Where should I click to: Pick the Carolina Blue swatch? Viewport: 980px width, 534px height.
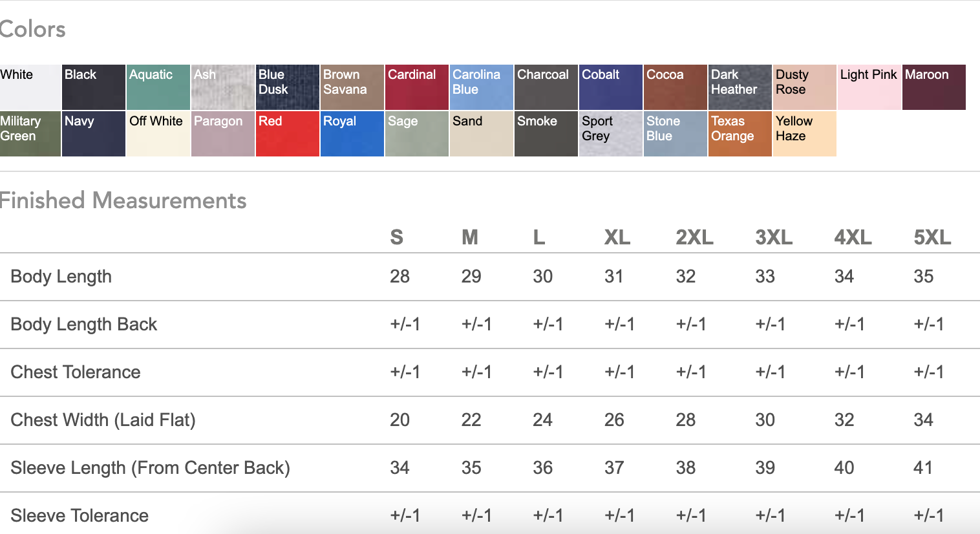click(x=482, y=87)
